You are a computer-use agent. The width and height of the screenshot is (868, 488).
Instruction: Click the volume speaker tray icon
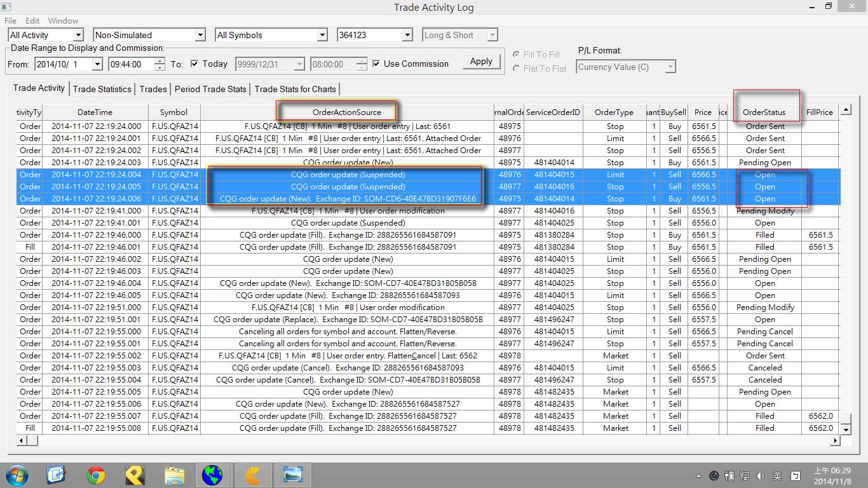point(761,476)
